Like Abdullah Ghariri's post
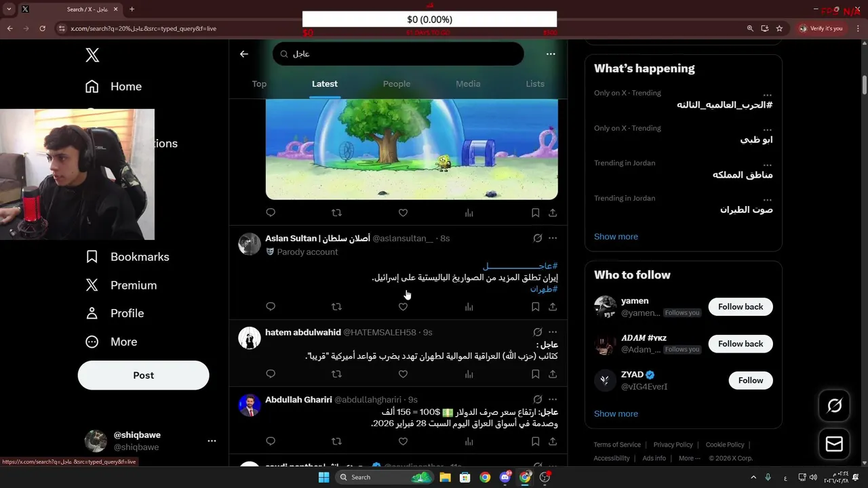 tap(403, 441)
